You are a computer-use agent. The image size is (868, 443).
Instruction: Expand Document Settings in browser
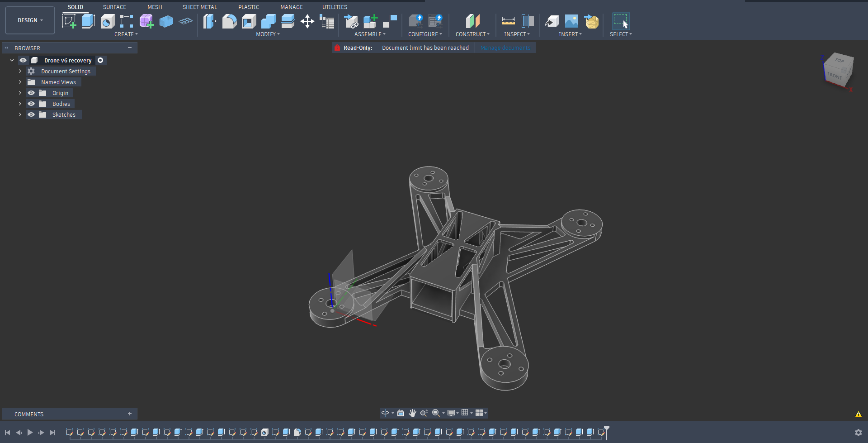pyautogui.click(x=20, y=71)
